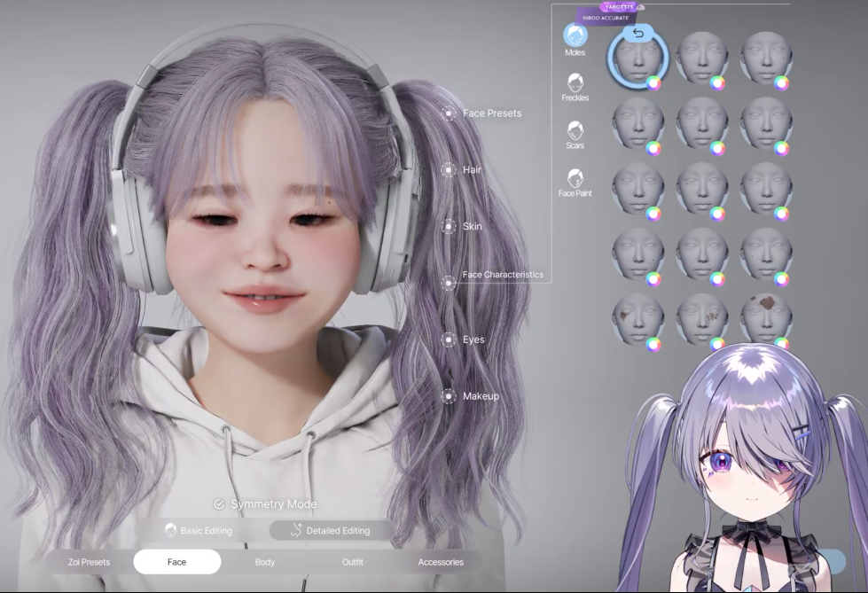Select the Makeup node icon
Image resolution: width=868 pixels, height=593 pixels.
pyautogui.click(x=449, y=396)
